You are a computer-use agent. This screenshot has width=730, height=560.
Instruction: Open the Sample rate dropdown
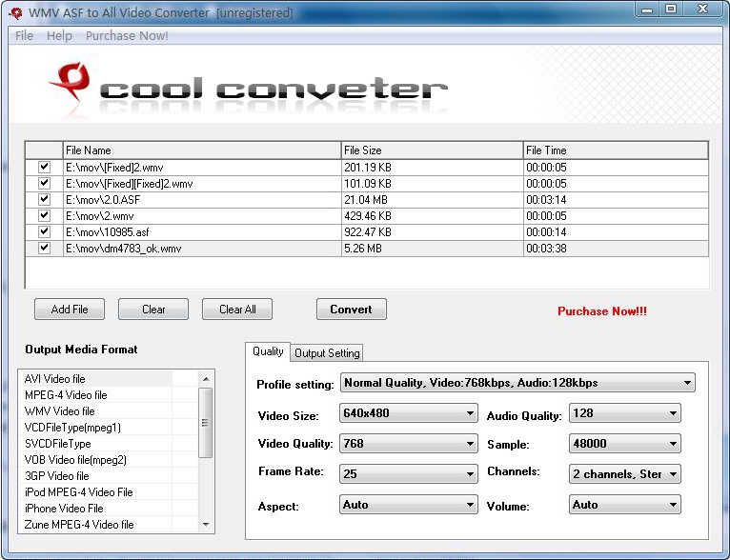tap(625, 444)
